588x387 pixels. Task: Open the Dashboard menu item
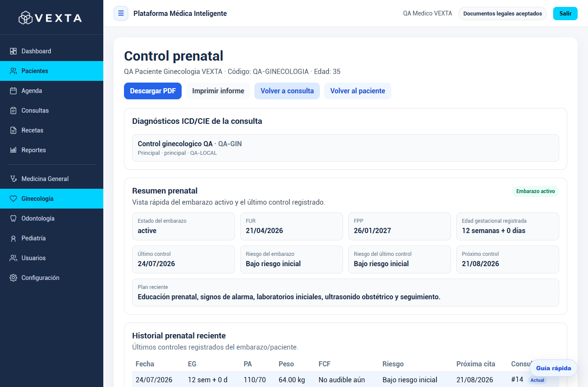pyautogui.click(x=52, y=51)
